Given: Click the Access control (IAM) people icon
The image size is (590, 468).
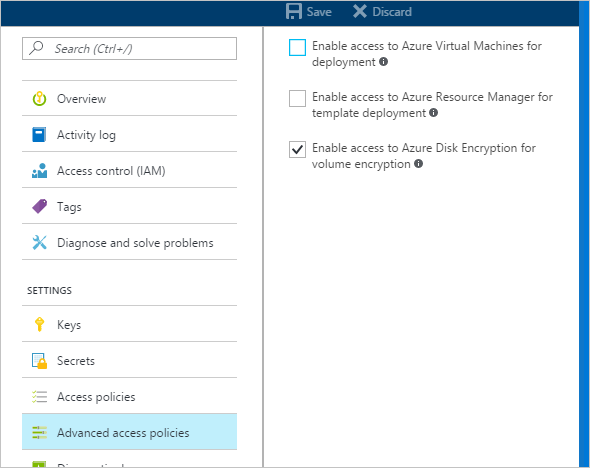Looking at the screenshot, I should [x=40, y=170].
